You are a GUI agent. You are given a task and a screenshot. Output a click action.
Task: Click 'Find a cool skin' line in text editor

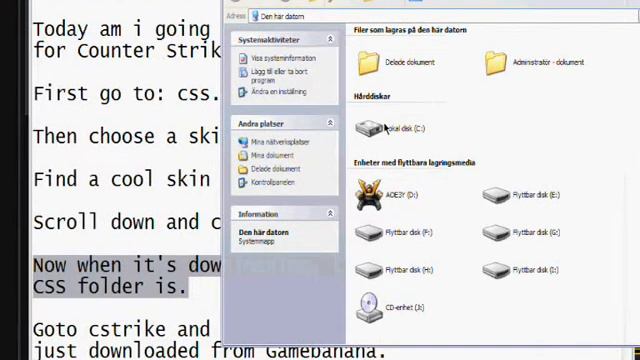(x=122, y=180)
